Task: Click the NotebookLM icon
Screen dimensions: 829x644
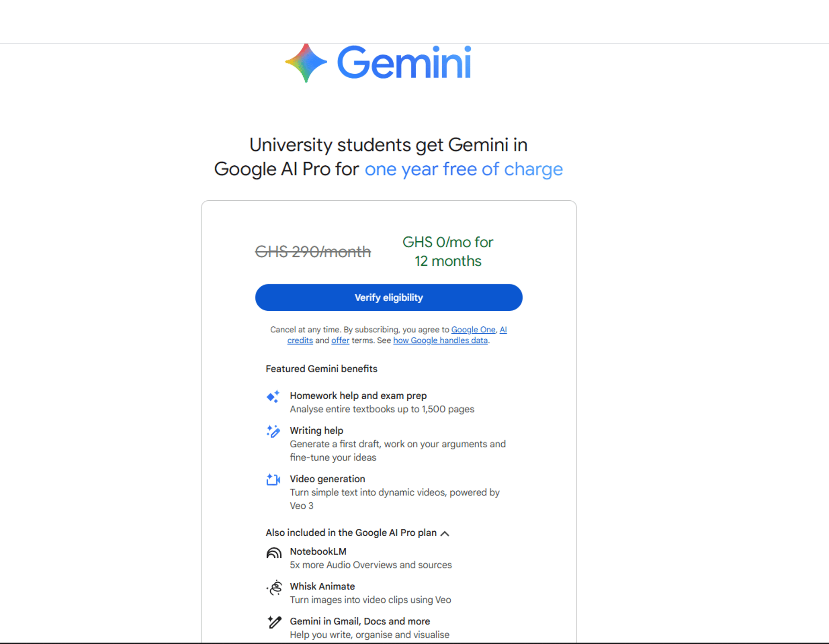Action: click(274, 553)
